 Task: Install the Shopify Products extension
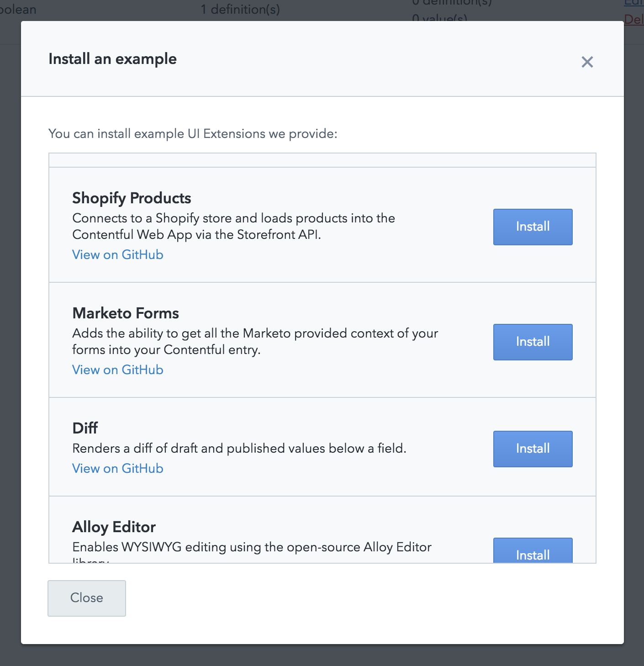click(533, 227)
